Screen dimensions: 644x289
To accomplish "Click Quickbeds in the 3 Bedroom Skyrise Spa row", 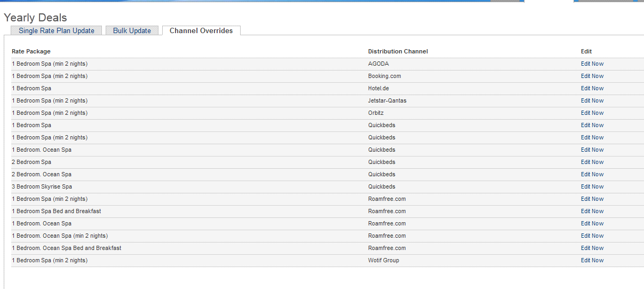I will pyautogui.click(x=381, y=186).
